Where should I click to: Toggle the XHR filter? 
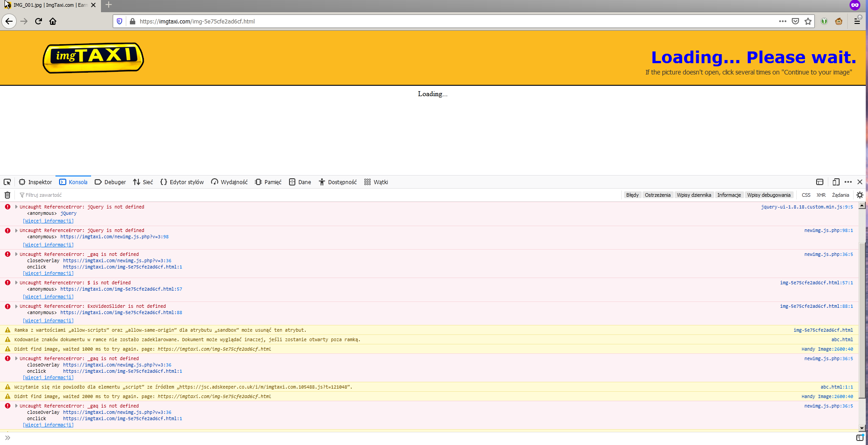coord(821,195)
